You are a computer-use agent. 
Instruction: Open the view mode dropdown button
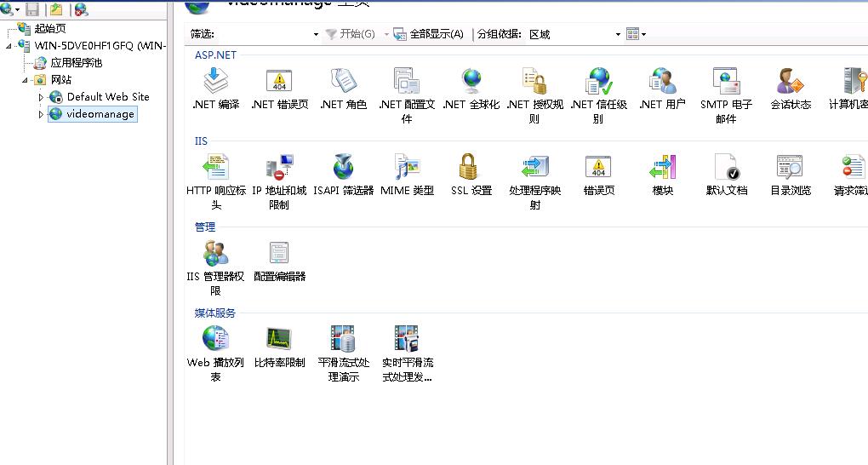(636, 34)
